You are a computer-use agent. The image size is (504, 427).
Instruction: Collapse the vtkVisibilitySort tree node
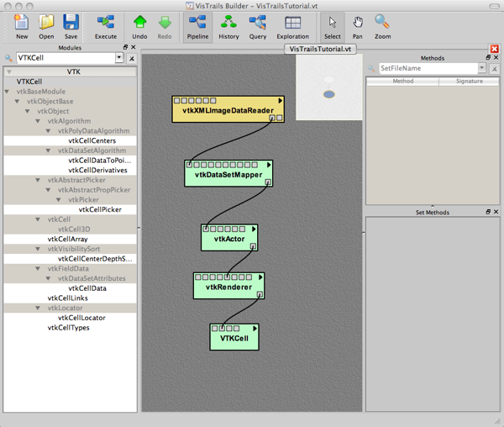38,249
